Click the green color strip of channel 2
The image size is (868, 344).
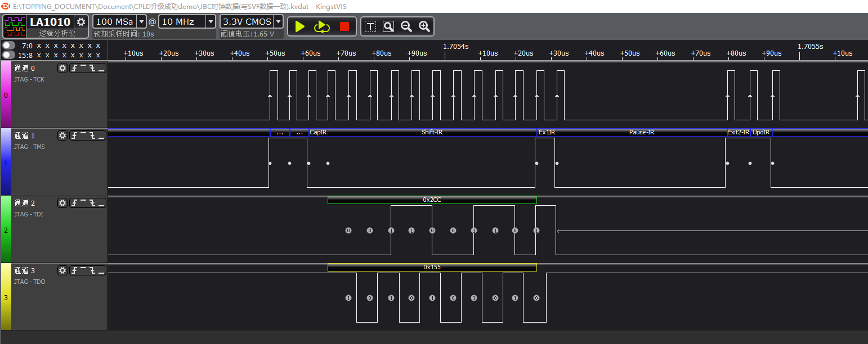pos(6,230)
